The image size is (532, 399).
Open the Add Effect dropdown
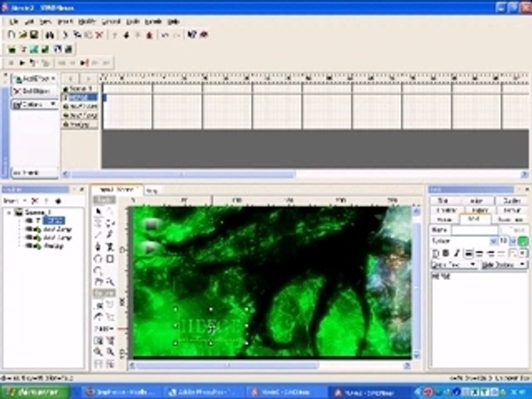tap(34, 79)
